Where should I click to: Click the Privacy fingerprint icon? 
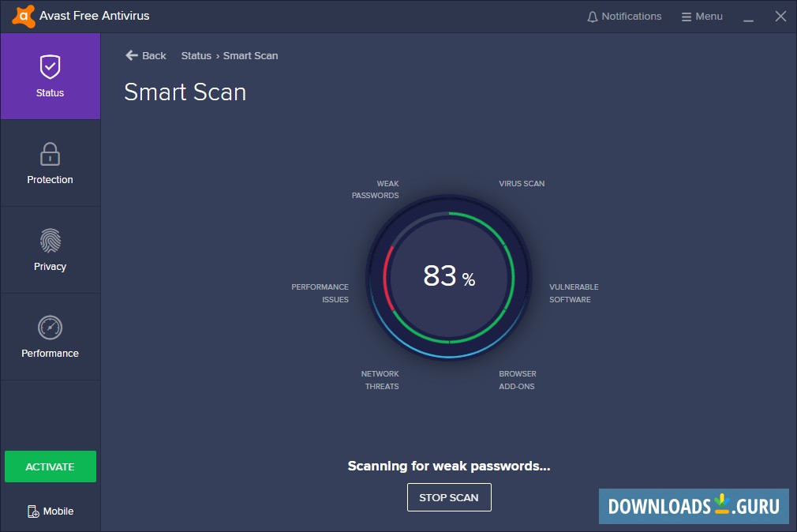click(x=51, y=241)
